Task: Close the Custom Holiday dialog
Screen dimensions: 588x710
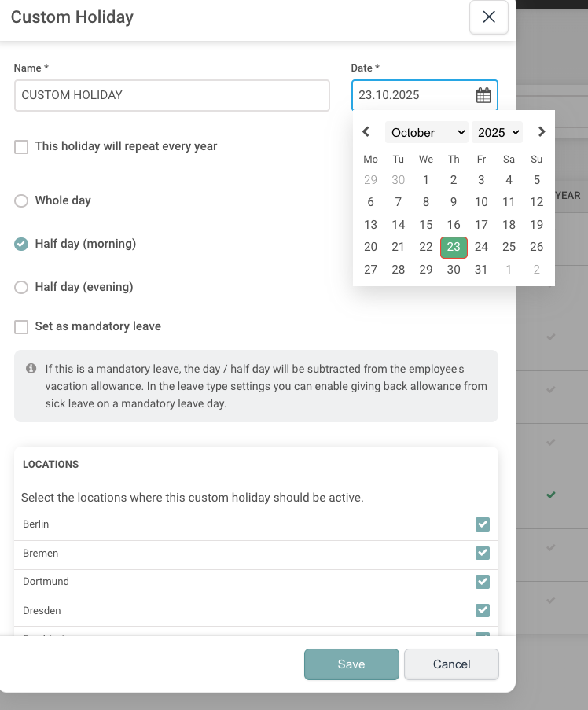Action: [x=489, y=17]
